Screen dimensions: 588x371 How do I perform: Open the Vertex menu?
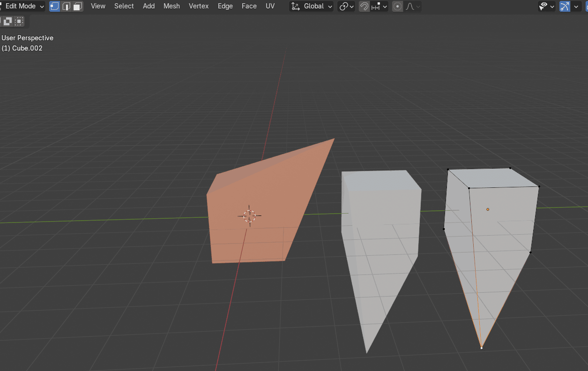pos(199,6)
